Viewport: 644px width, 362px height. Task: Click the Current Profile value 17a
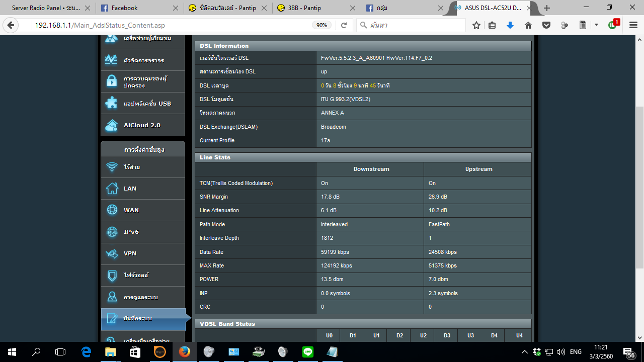(x=326, y=140)
